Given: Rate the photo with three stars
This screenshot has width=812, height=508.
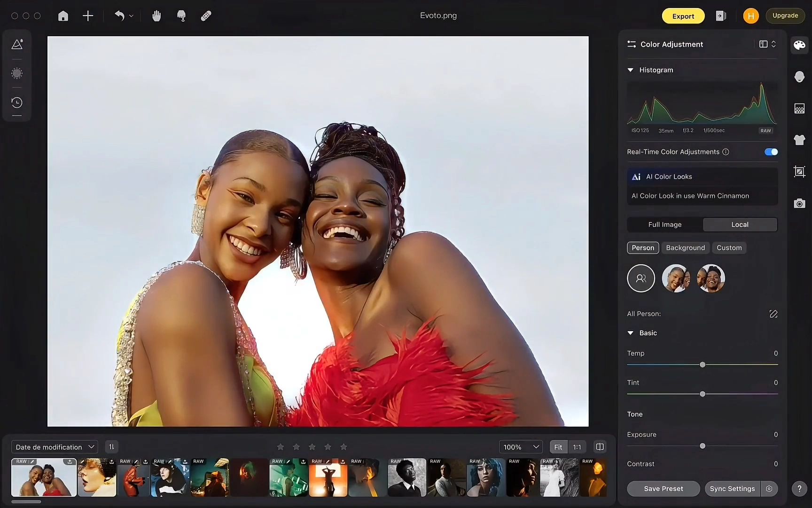Looking at the screenshot, I should point(312,447).
